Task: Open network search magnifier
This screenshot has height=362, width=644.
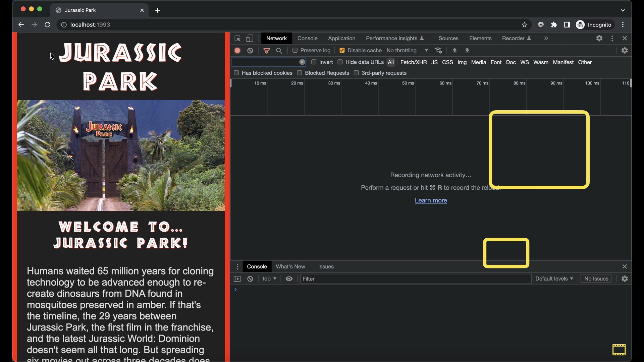Action: [279, 51]
